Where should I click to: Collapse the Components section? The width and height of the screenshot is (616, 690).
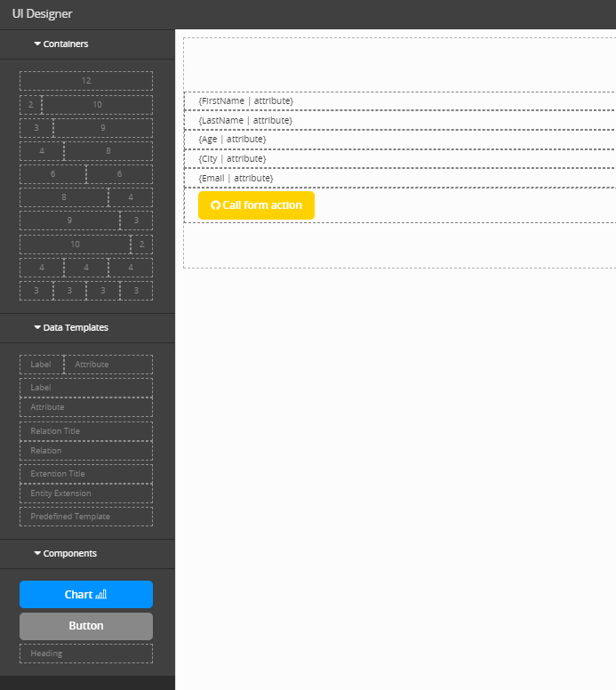point(65,553)
